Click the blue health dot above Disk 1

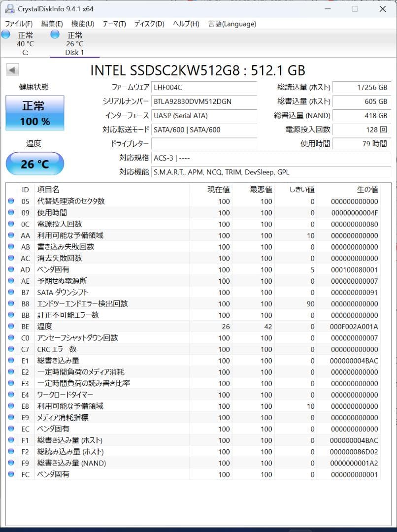point(54,34)
